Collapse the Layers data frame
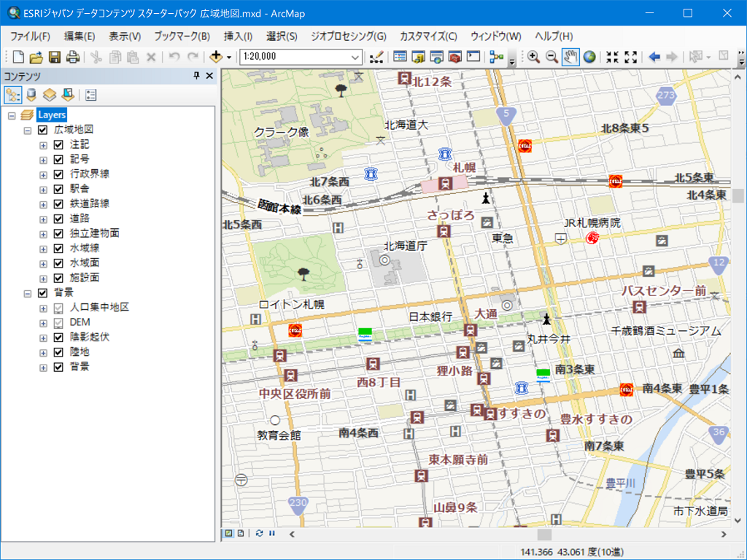The width and height of the screenshot is (747, 560). [x=12, y=115]
